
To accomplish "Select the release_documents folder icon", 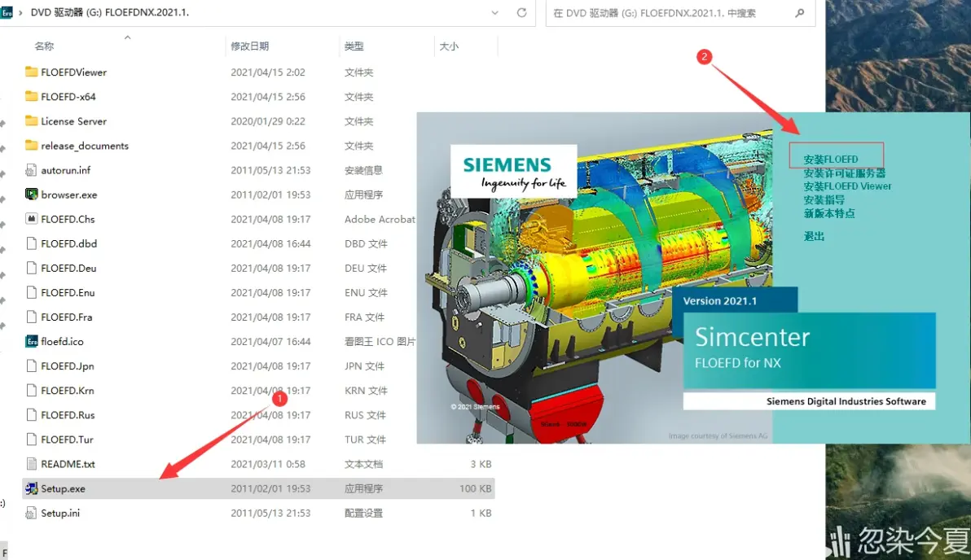I will [x=32, y=146].
